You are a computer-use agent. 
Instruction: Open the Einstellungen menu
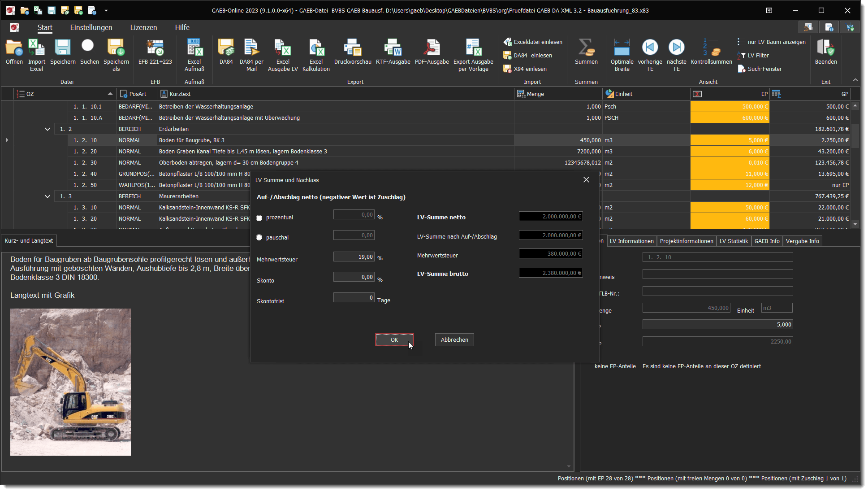91,27
